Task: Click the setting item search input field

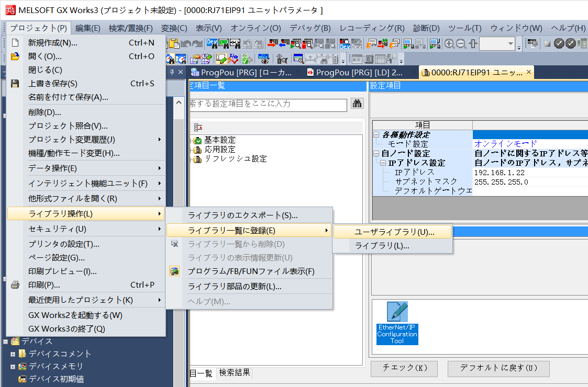Action: point(268,104)
